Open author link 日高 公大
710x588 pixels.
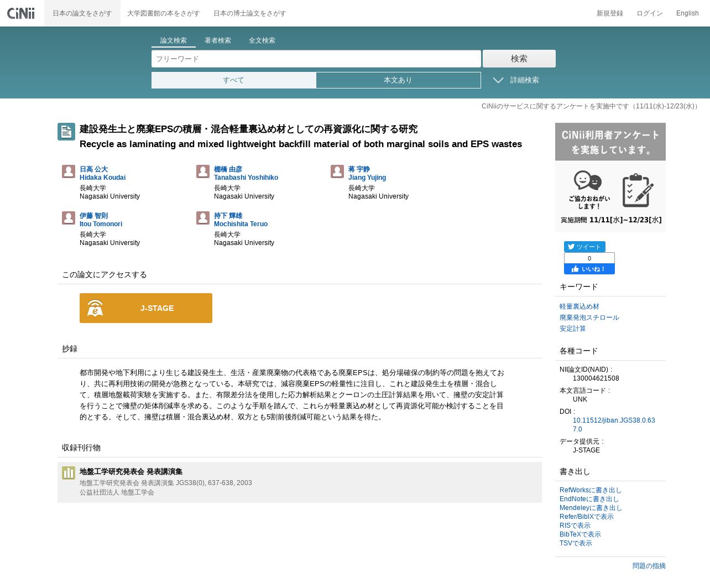coord(93,169)
